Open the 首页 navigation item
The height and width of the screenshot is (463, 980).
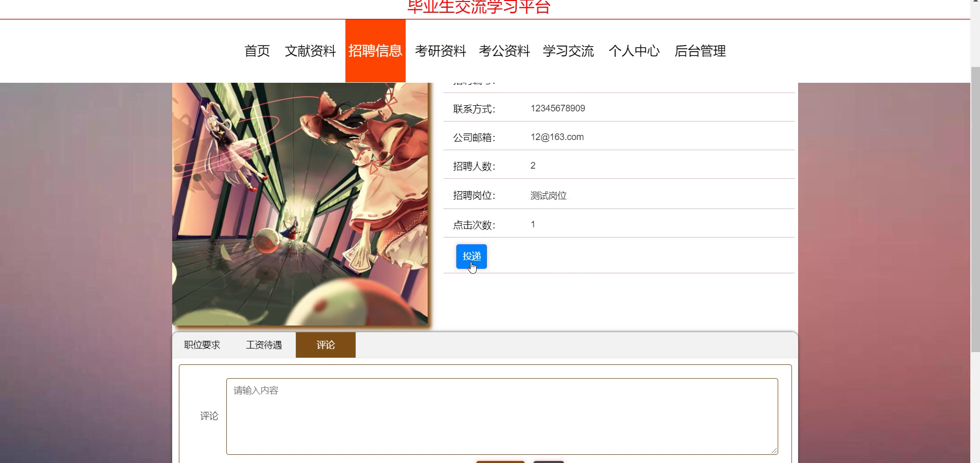(257, 51)
